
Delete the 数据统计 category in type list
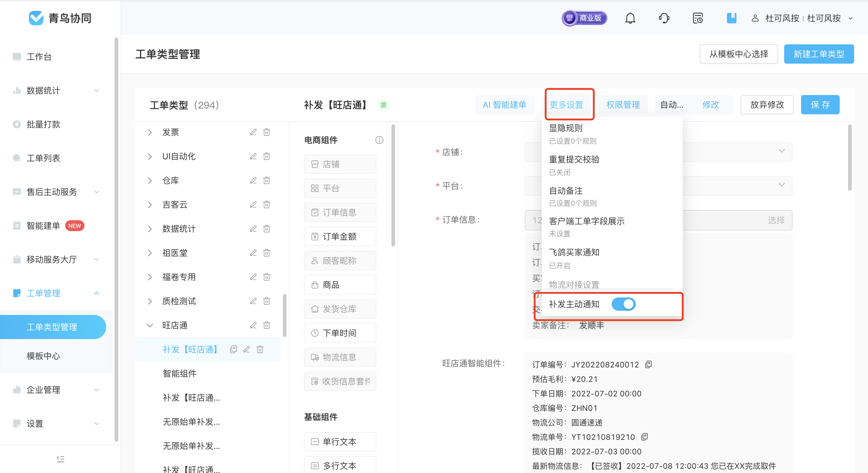tap(267, 229)
